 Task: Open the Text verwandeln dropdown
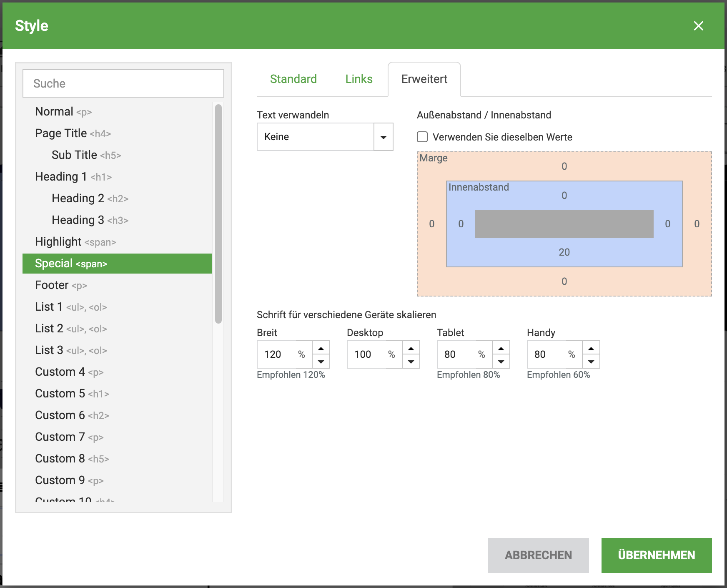pyautogui.click(x=383, y=137)
